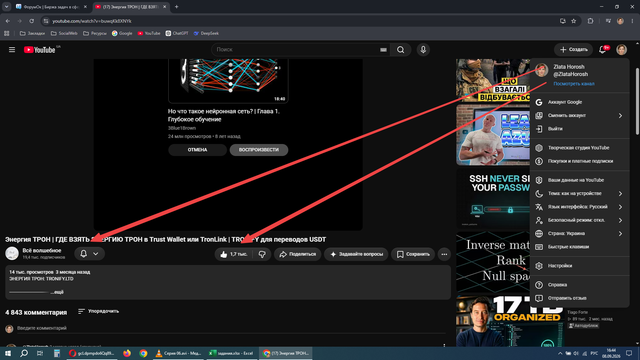
Task: Open Chrome three-dot menu
Action: click(633, 21)
